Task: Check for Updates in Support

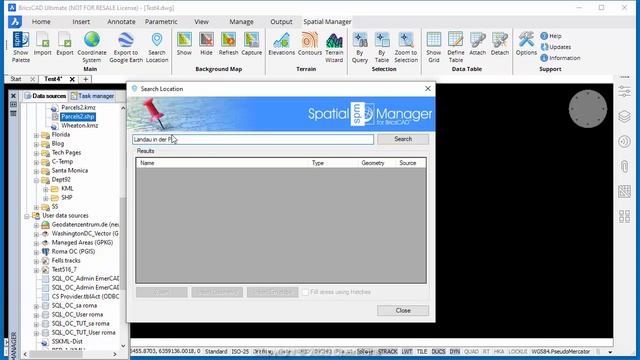Action: click(556, 47)
